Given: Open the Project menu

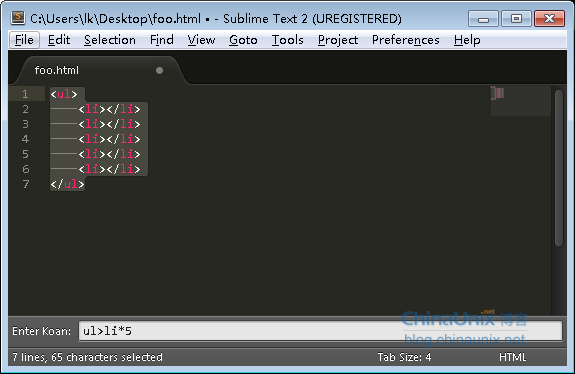Looking at the screenshot, I should 338,40.
